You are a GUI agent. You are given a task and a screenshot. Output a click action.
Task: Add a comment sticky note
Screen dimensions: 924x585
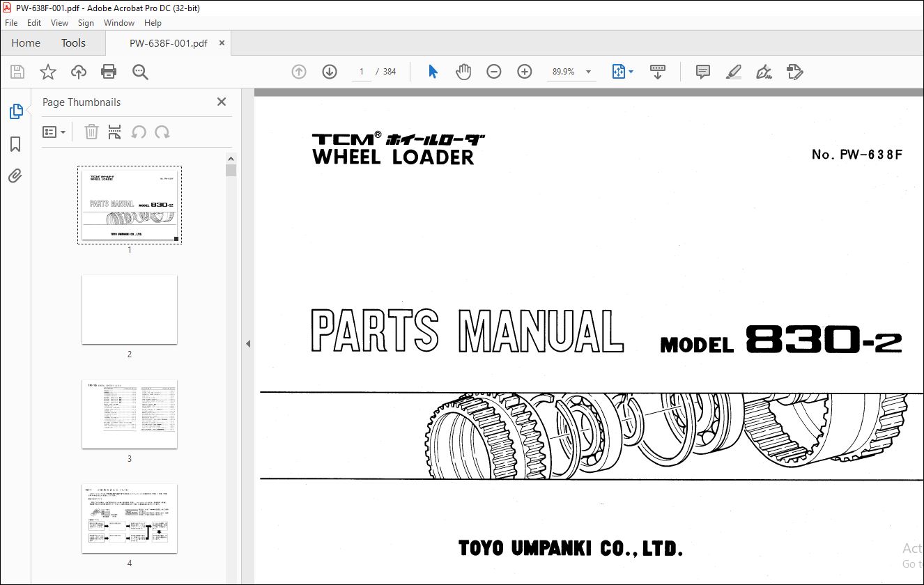(703, 72)
